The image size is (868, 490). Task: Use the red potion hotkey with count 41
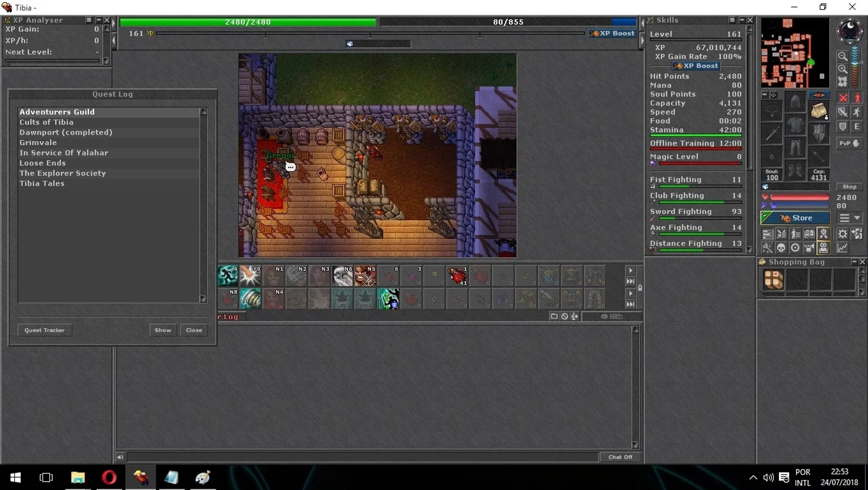457,276
